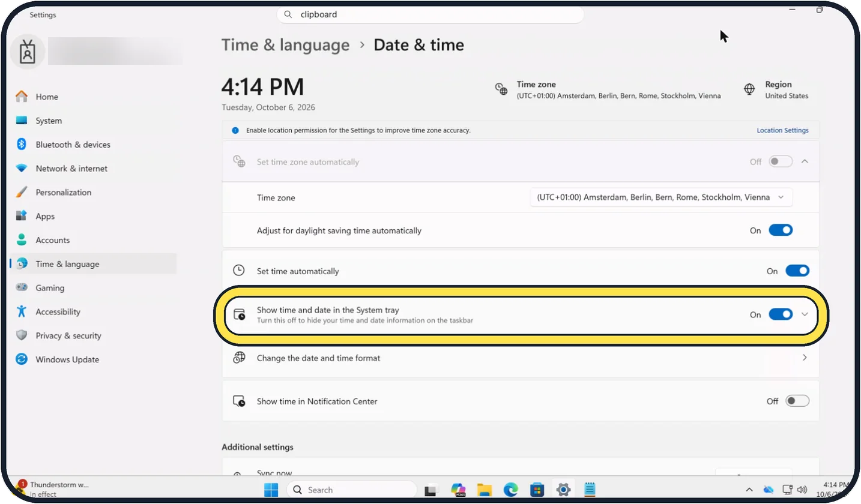Turn off Adjust for daylight saving time
The width and height of the screenshot is (861, 504).
coord(781,230)
